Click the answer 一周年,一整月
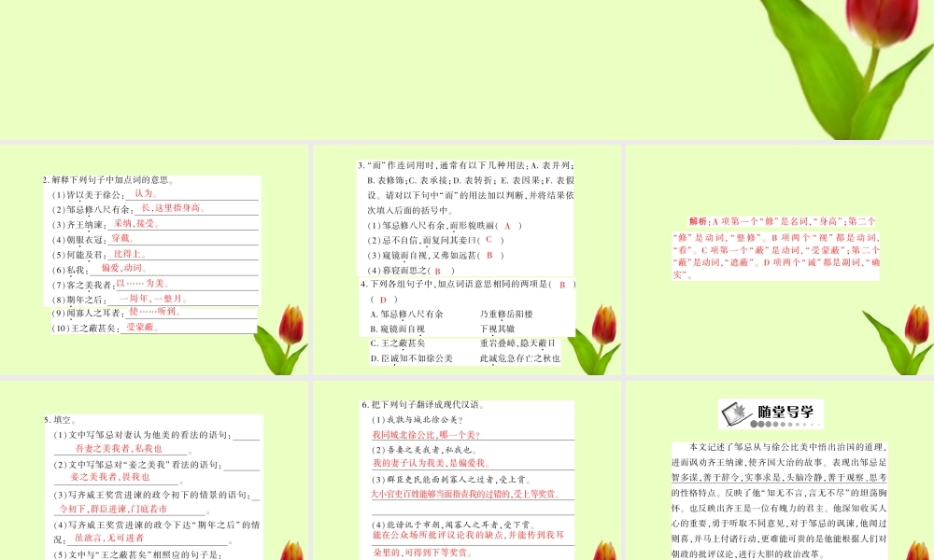This screenshot has height=560, width=934. 154,298
